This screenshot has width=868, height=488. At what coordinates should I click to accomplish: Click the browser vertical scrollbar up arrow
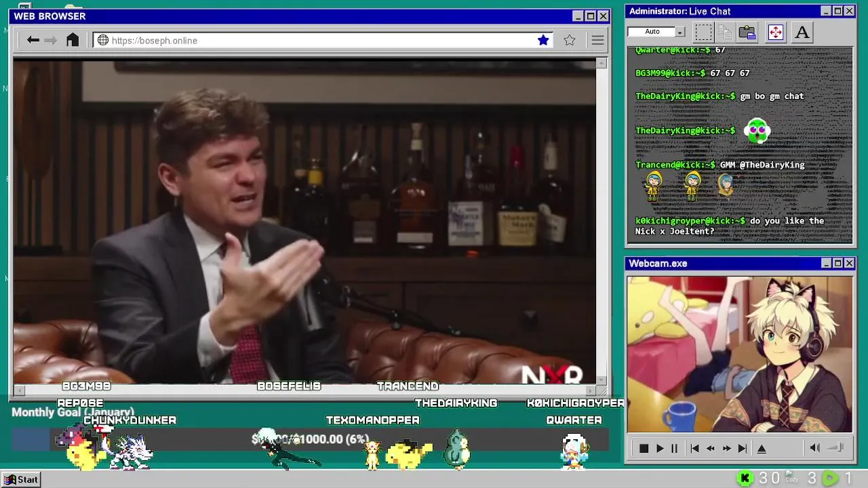click(601, 63)
